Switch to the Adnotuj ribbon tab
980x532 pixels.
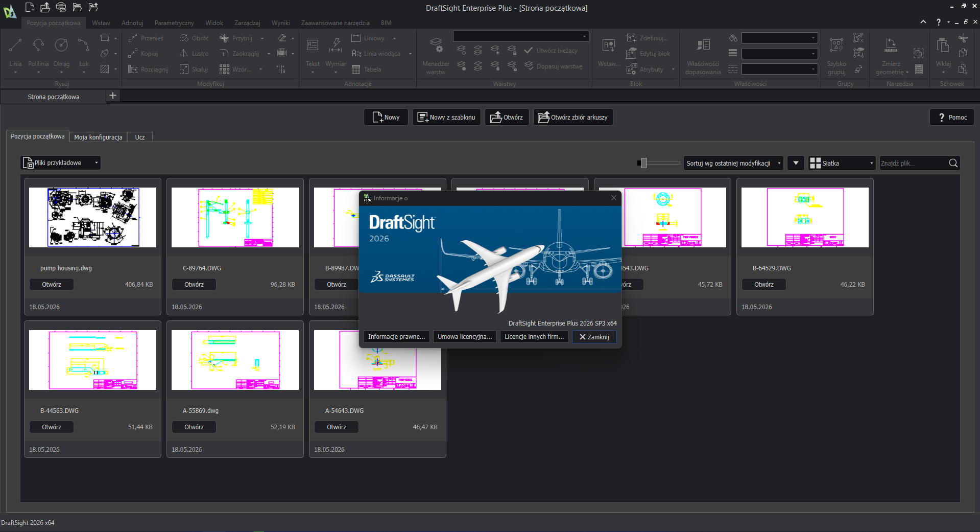132,23
